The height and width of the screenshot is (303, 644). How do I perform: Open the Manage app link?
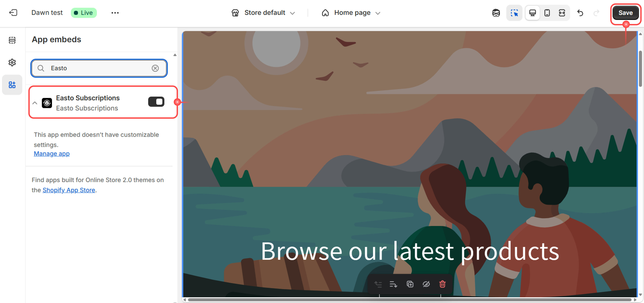pyautogui.click(x=51, y=154)
